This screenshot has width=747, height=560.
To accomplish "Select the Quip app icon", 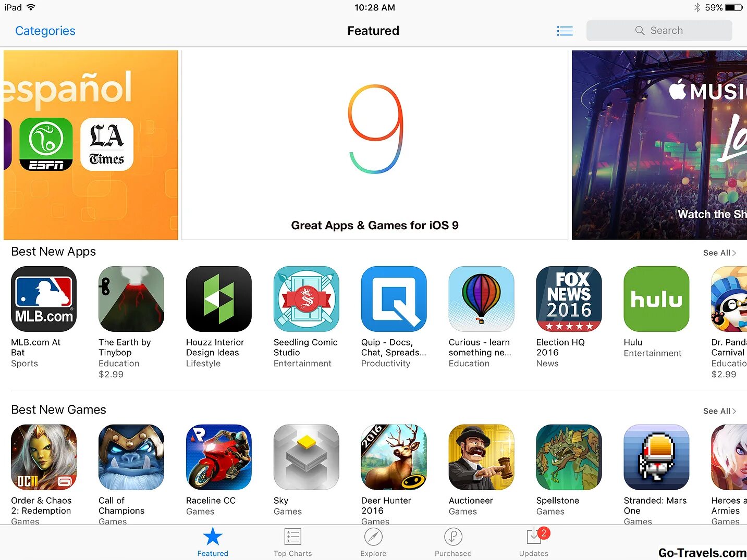I will pos(394,299).
